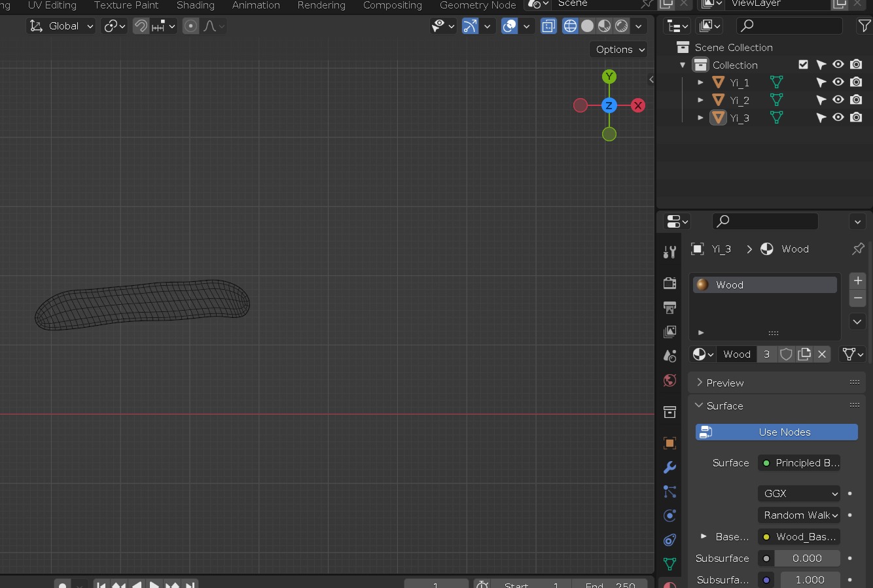Image resolution: width=873 pixels, height=588 pixels.
Task: Open the Global transform orientation dropdown
Action: click(62, 26)
